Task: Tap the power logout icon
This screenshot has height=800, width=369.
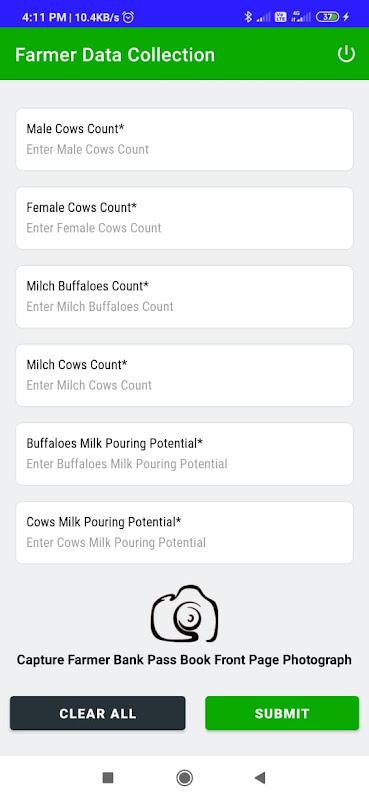Action: coord(346,54)
